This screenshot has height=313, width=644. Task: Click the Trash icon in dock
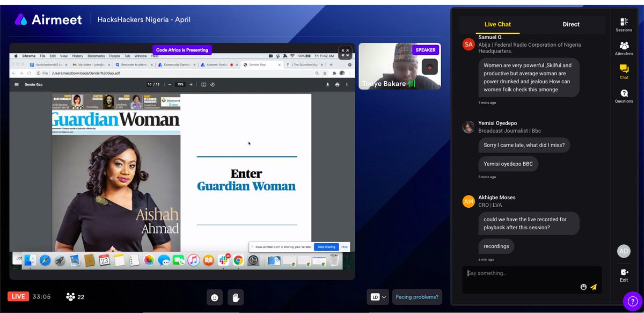[x=334, y=260]
